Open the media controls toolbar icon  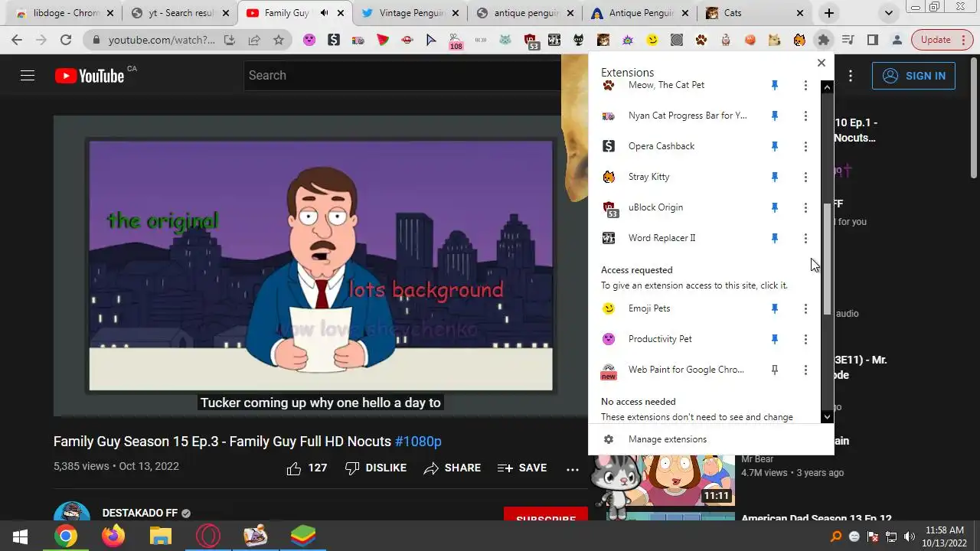[848, 40]
